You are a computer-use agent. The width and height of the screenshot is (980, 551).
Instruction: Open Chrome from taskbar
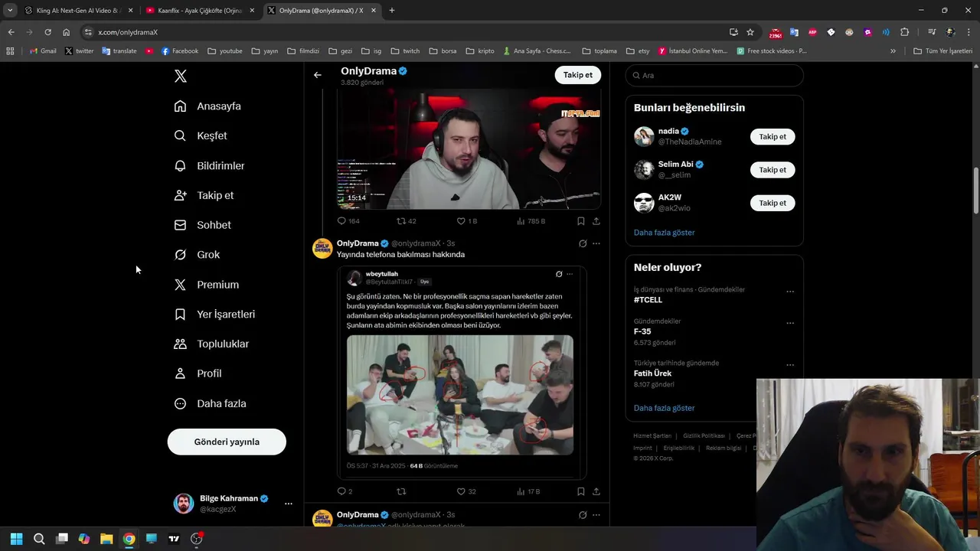[129, 539]
